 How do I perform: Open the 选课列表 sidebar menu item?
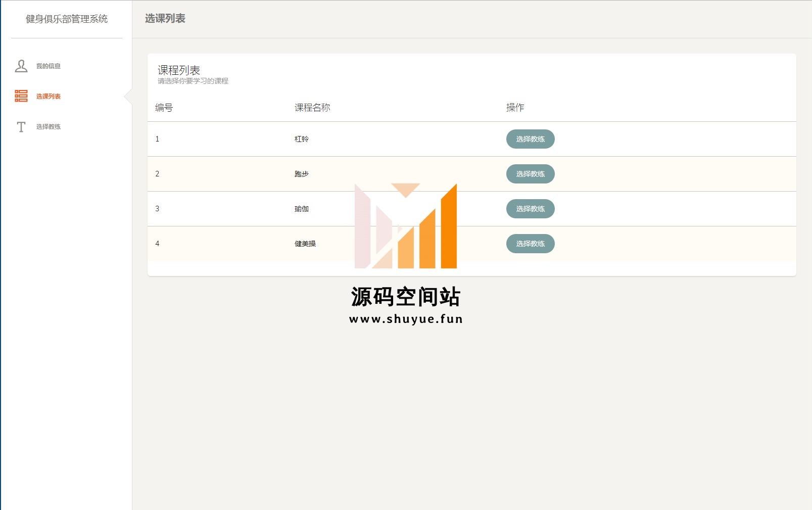point(66,97)
